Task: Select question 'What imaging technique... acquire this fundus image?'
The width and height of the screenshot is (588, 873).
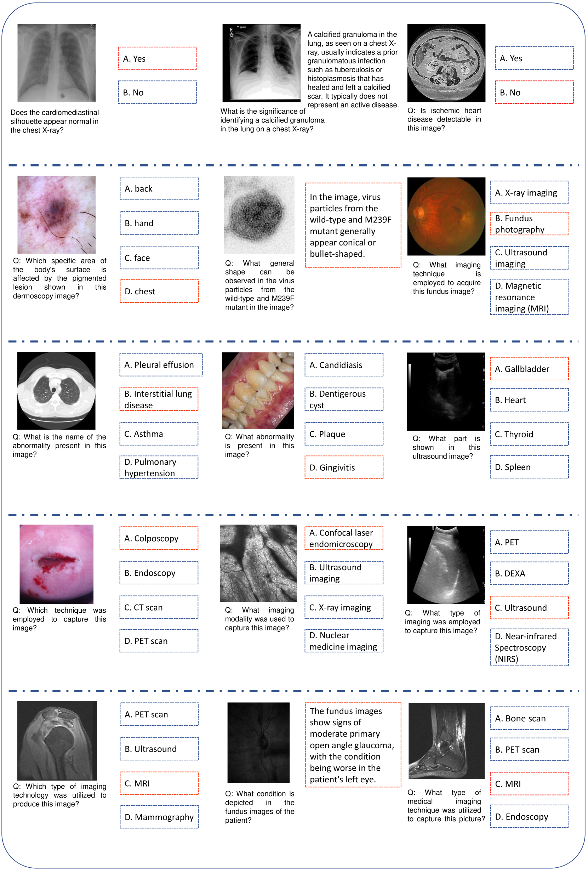Action: [x=447, y=278]
